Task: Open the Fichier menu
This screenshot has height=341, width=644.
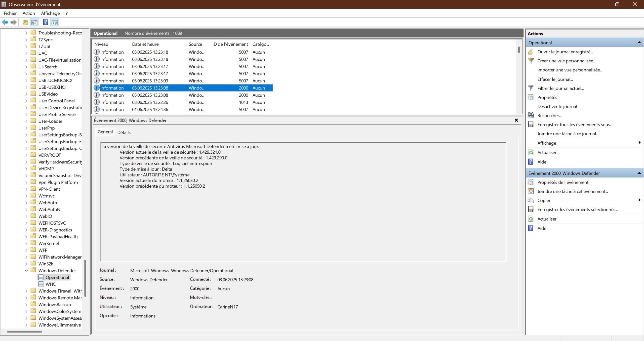Action: click(10, 13)
